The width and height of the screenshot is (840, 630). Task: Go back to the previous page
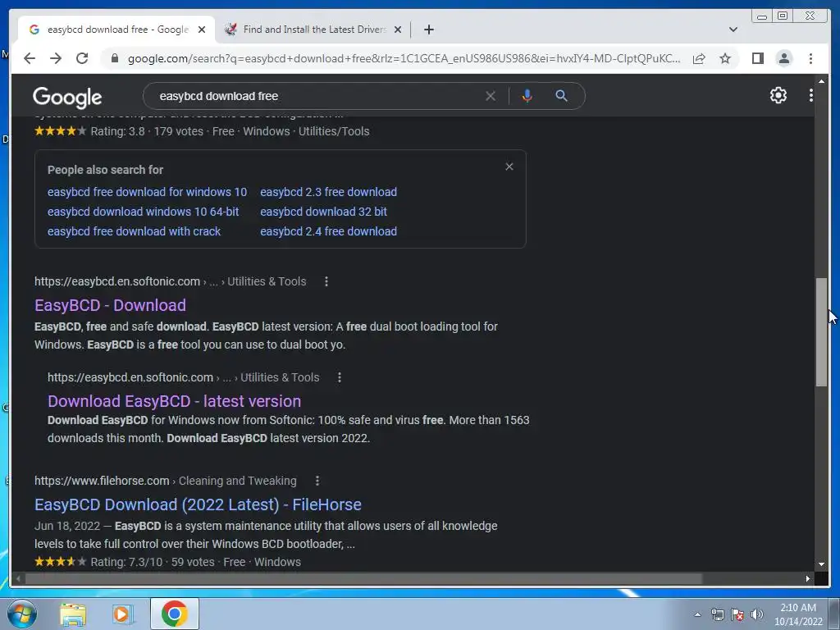click(x=30, y=58)
